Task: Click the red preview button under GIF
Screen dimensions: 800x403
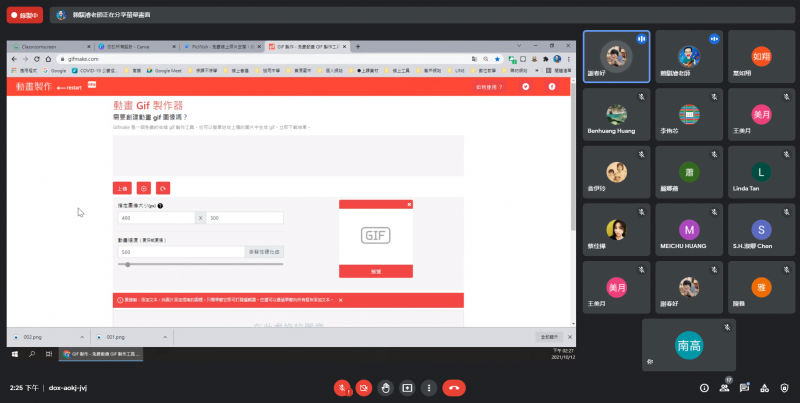Action: coord(376,271)
